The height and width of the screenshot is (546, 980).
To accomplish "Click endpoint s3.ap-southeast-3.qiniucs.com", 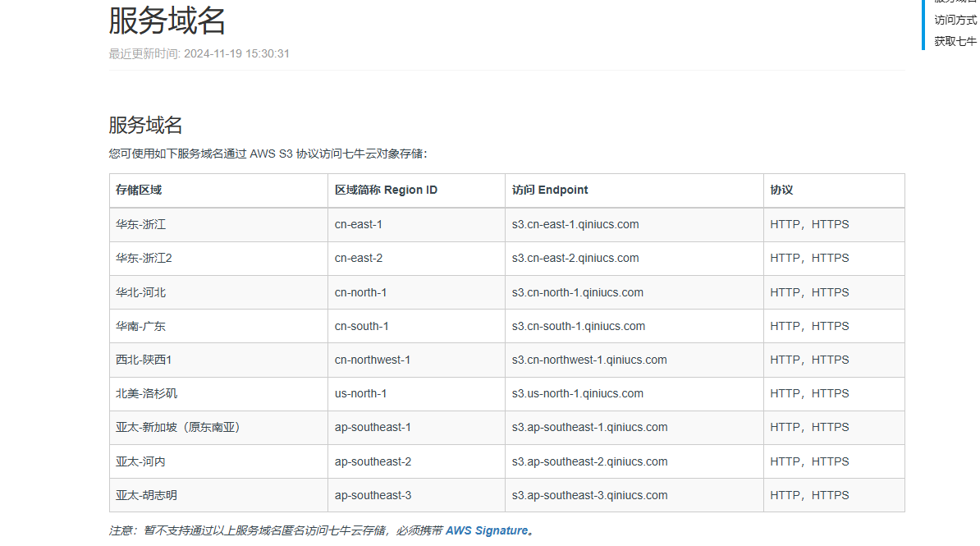I will click(589, 495).
